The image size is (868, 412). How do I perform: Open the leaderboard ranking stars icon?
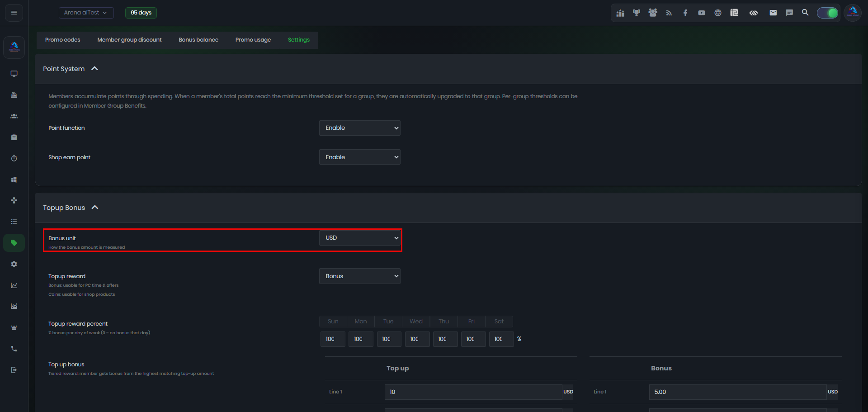(x=620, y=13)
